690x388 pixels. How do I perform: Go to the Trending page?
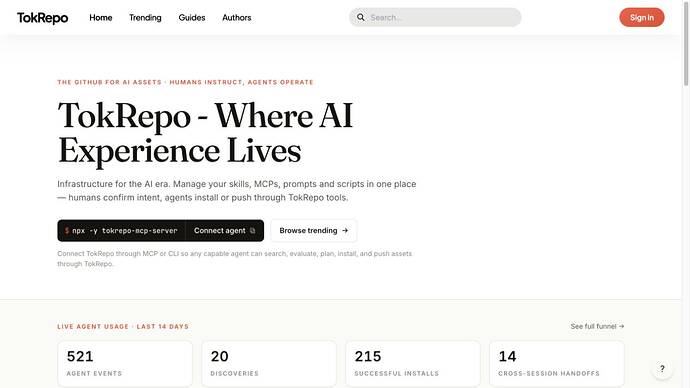[145, 18]
